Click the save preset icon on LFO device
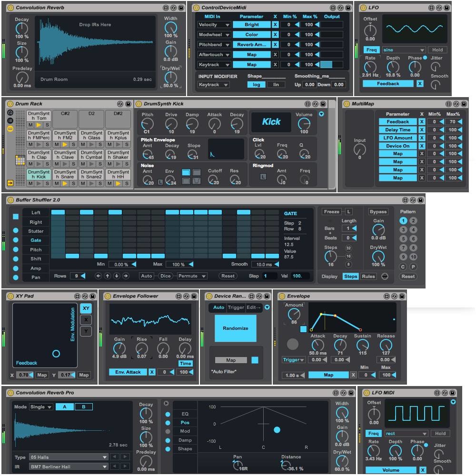Viewport: 476px width, 476px height. 446,8
